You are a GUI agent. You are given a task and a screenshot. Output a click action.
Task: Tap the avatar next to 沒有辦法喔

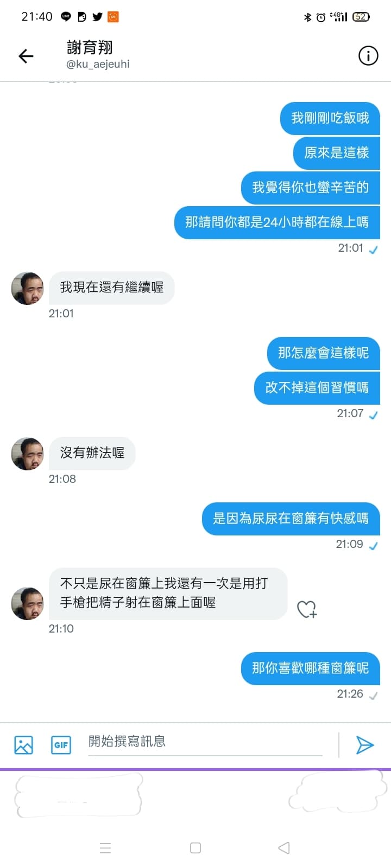pyautogui.click(x=27, y=454)
